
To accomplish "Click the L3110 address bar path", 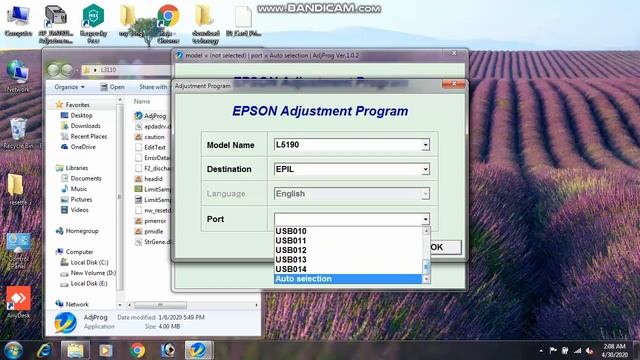I will pyautogui.click(x=108, y=70).
